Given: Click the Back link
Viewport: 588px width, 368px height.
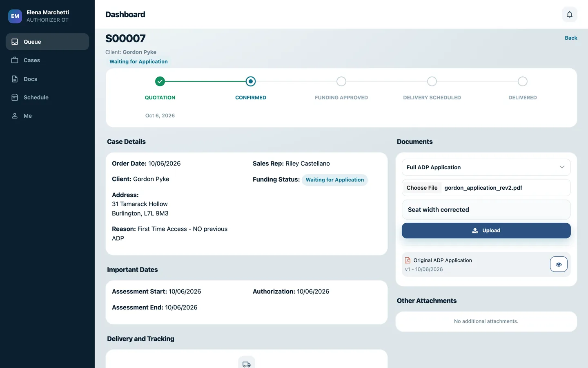Looking at the screenshot, I should (571, 38).
